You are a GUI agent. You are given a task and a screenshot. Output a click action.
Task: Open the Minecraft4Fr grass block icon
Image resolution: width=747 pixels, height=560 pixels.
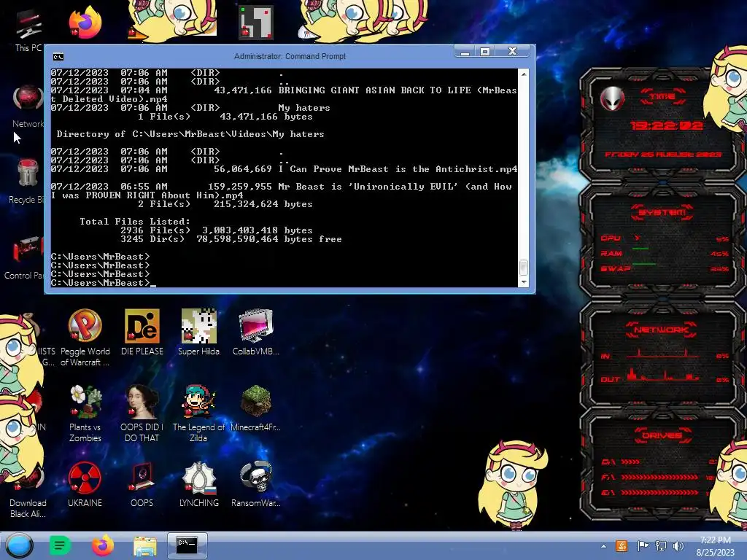[256, 408]
